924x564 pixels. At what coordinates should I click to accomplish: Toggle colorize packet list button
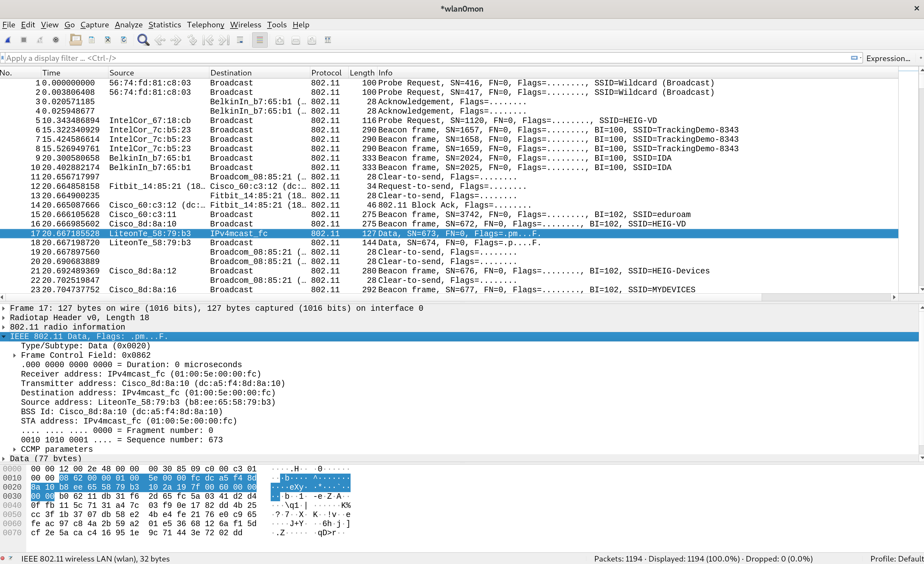[x=260, y=40]
